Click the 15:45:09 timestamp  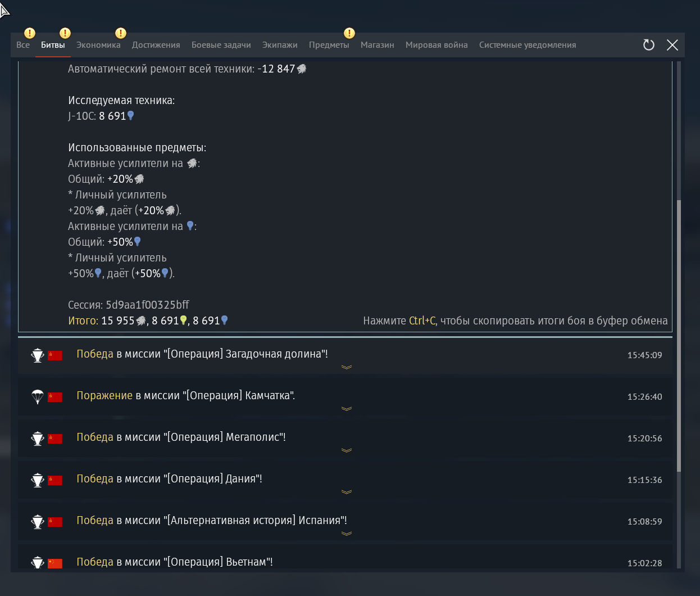pyautogui.click(x=644, y=355)
